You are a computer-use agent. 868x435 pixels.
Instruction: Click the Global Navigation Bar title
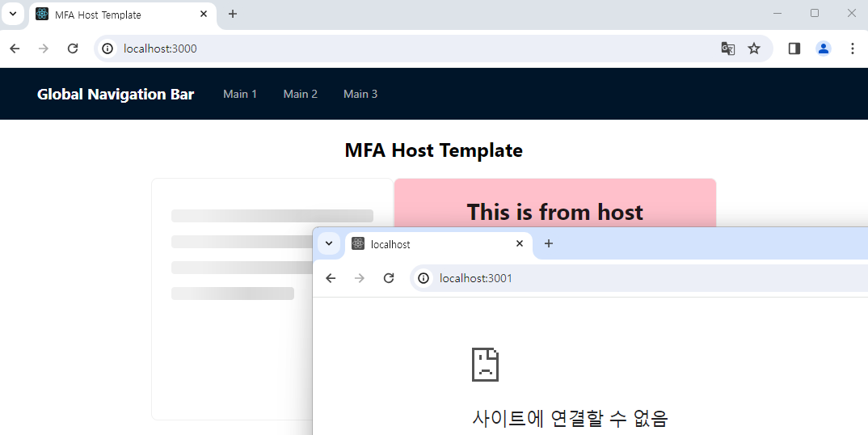tap(116, 94)
